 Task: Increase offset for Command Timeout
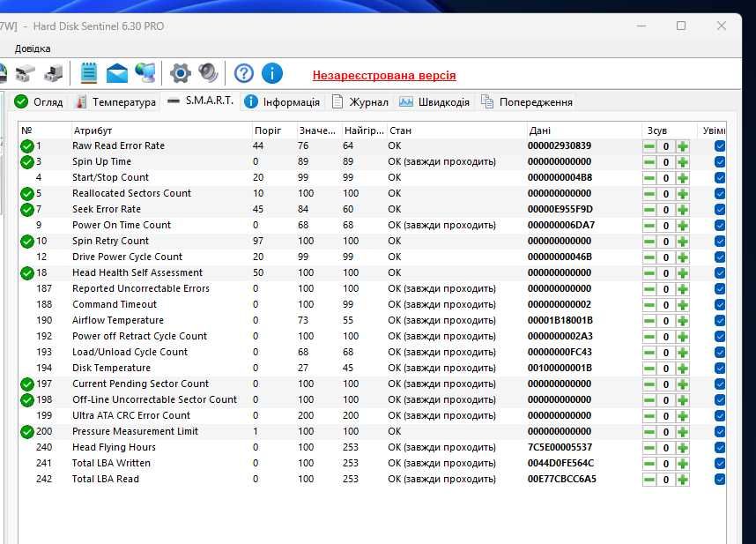(x=682, y=305)
